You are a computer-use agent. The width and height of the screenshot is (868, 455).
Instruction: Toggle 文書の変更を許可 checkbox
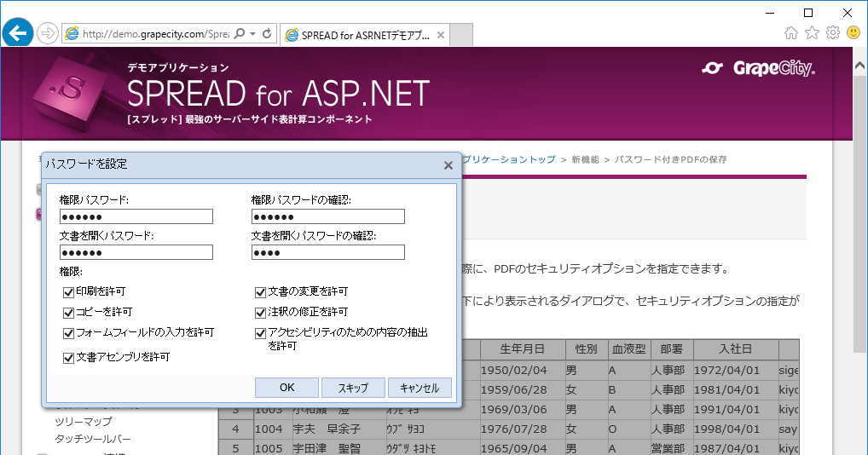coord(260,292)
